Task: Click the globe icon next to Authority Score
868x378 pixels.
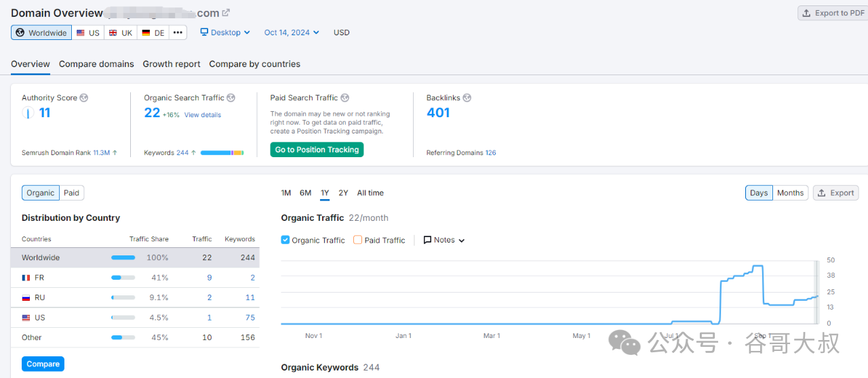Action: (84, 98)
